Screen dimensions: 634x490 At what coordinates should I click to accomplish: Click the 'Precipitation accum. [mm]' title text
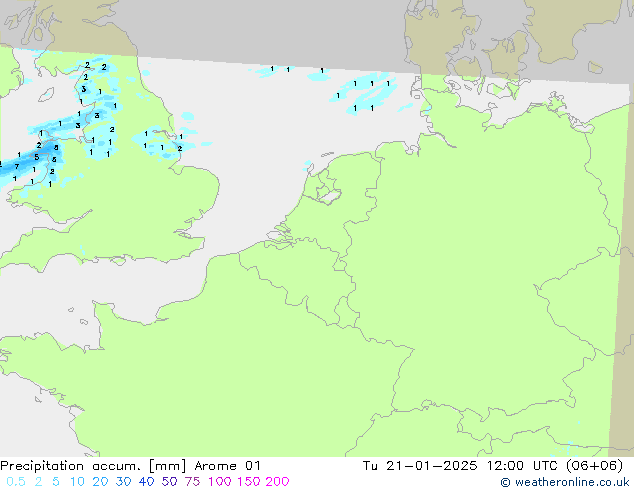click(93, 466)
